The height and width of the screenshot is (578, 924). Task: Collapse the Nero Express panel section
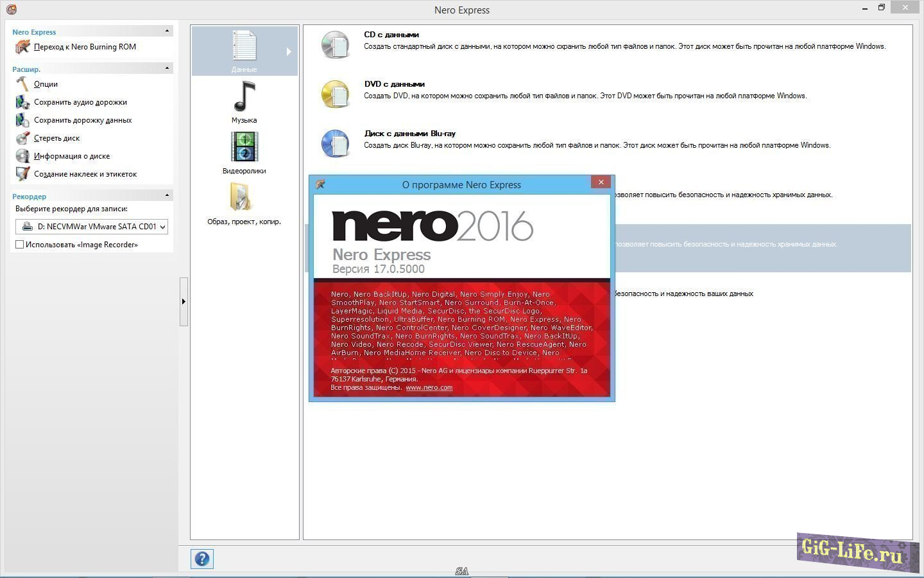point(167,31)
